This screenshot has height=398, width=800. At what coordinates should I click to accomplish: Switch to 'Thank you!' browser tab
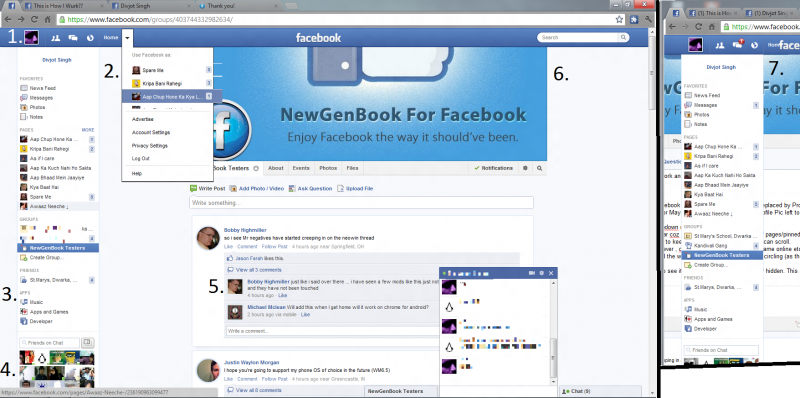(x=237, y=6)
